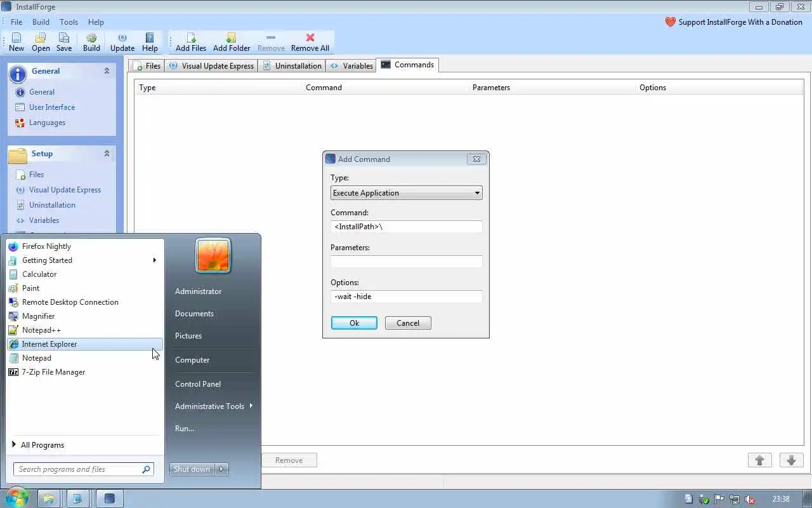Viewport: 812px width, 508px height.
Task: Open the Help menu
Action: coord(96,22)
